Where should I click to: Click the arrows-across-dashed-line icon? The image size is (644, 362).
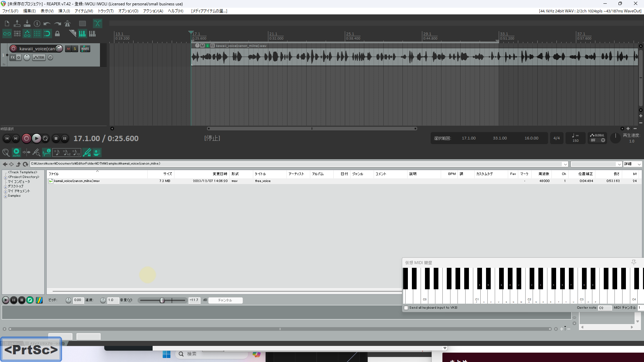point(26,153)
